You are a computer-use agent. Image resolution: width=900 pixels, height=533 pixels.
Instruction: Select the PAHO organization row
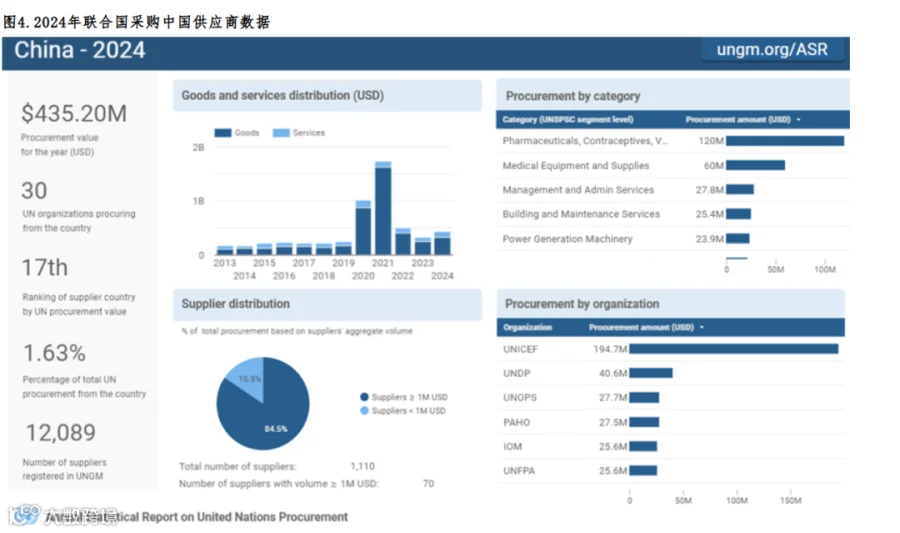[670, 422]
